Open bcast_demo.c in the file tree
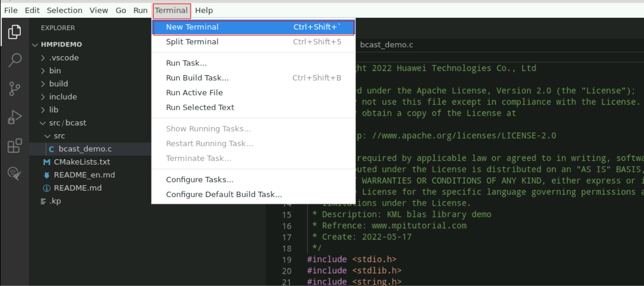Viewport: 644px width, 286px height. tap(85, 149)
